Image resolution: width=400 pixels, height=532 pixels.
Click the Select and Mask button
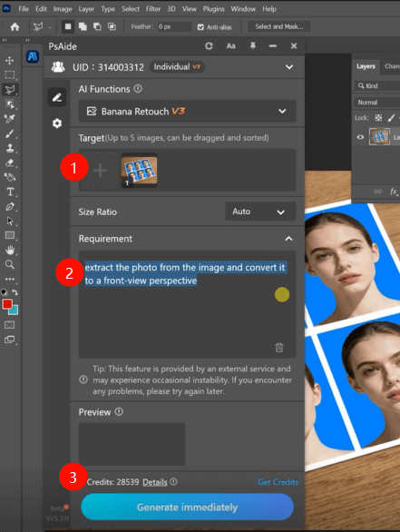coord(279,26)
